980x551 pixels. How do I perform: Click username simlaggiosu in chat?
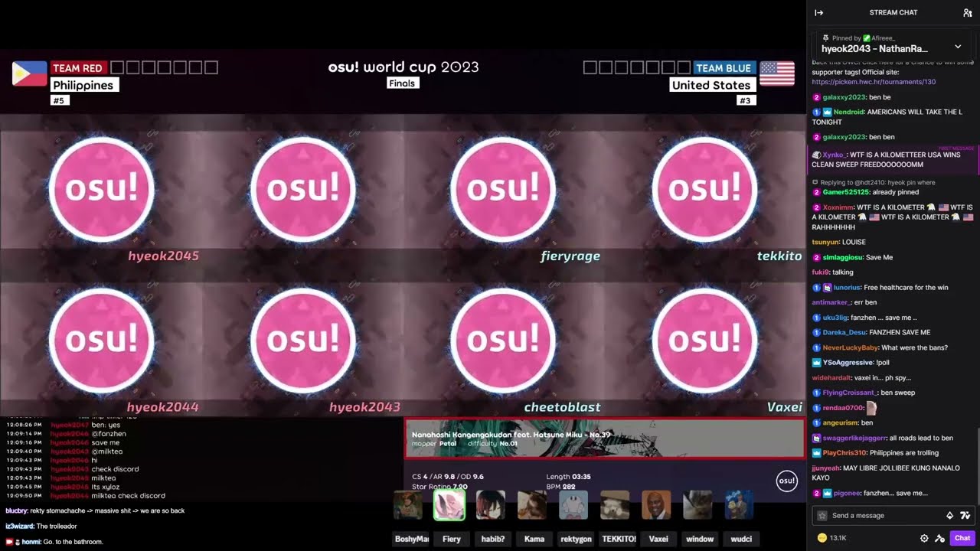point(842,257)
